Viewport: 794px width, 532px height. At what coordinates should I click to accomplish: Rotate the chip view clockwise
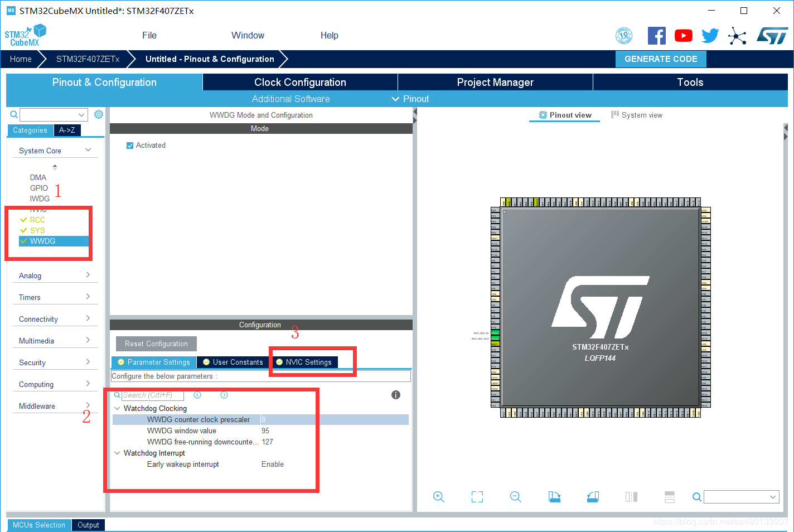pos(554,497)
